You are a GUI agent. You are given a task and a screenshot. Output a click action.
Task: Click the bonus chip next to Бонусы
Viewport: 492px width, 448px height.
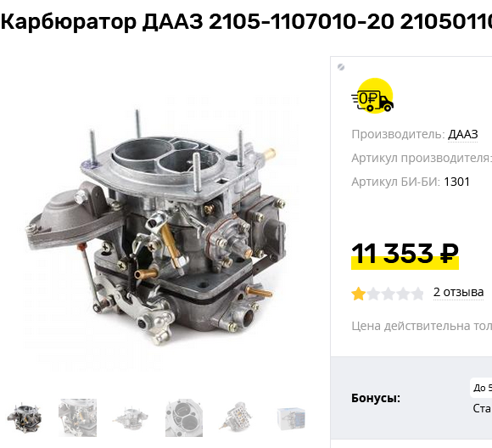481,388
